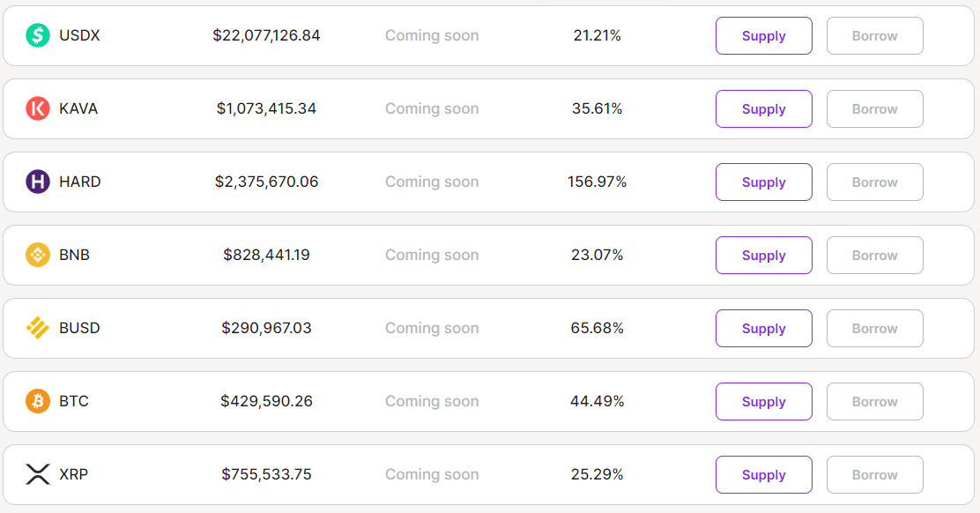Click Borrow in the USDX row

875,35
